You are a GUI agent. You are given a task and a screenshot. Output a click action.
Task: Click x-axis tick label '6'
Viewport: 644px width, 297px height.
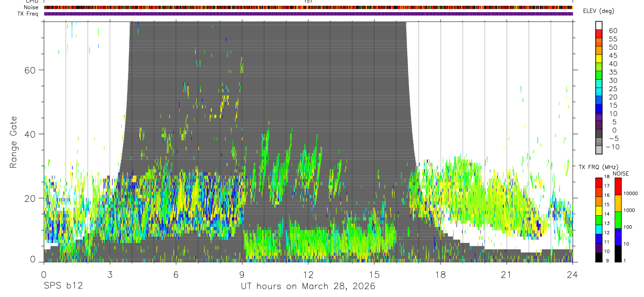click(176, 275)
